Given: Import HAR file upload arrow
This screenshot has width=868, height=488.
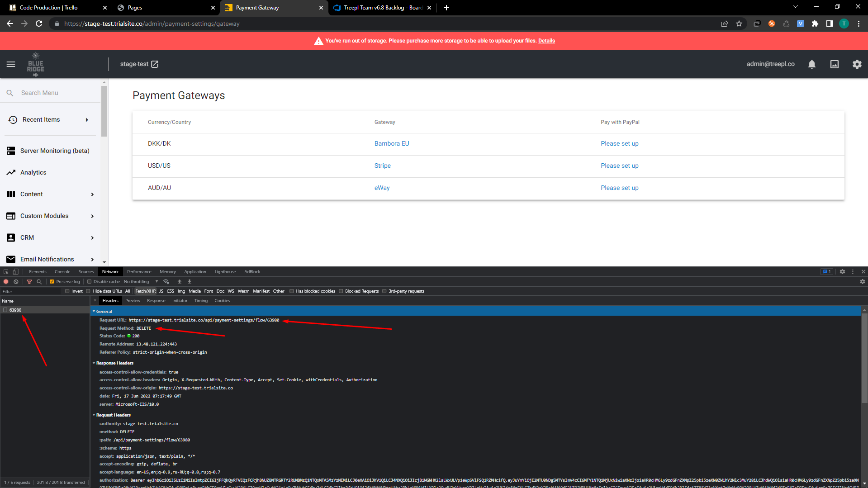Looking at the screenshot, I should [x=180, y=282].
